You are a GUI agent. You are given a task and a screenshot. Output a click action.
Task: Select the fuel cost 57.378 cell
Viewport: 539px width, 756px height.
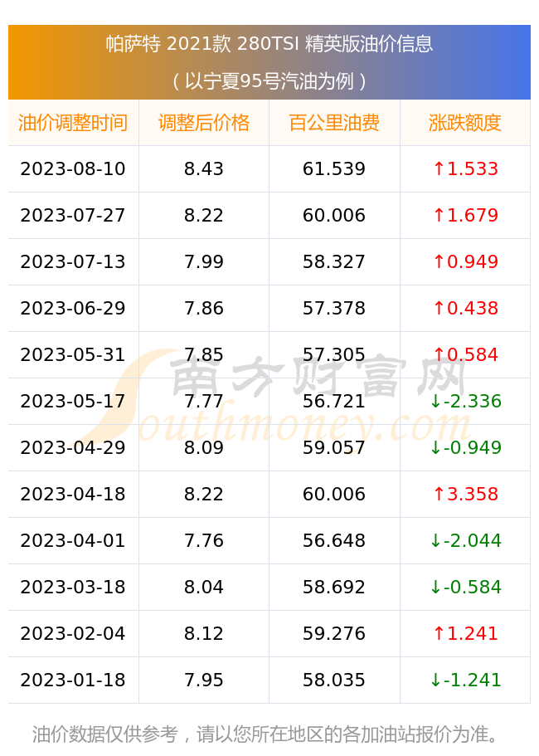click(x=334, y=308)
